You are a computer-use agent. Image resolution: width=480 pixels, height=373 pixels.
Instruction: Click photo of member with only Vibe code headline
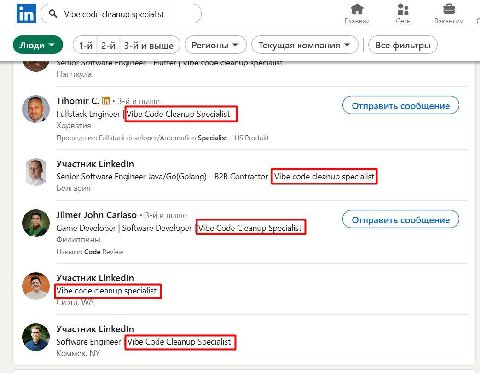pos(36,286)
